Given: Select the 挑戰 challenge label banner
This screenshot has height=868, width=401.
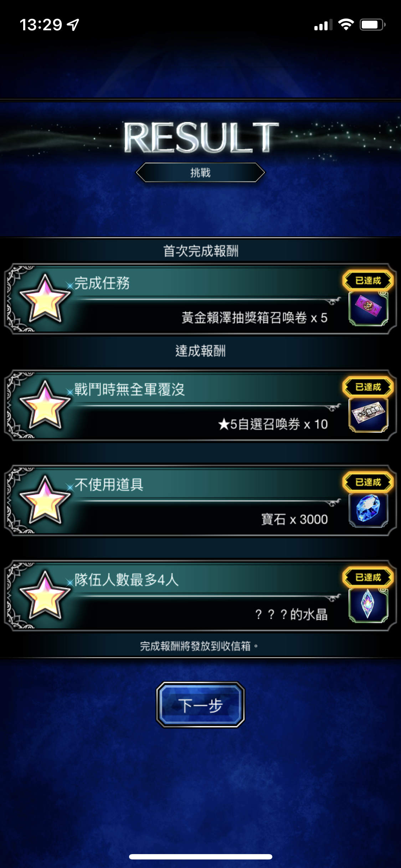Looking at the screenshot, I should [200, 173].
